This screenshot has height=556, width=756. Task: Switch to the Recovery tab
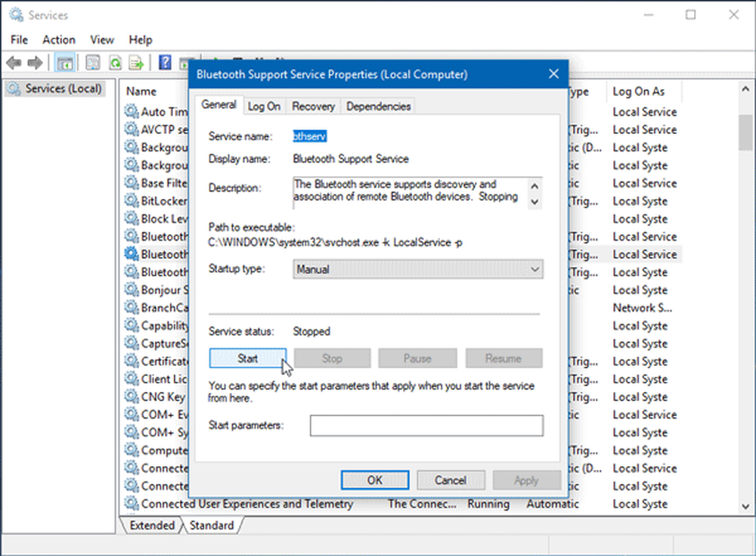(314, 106)
